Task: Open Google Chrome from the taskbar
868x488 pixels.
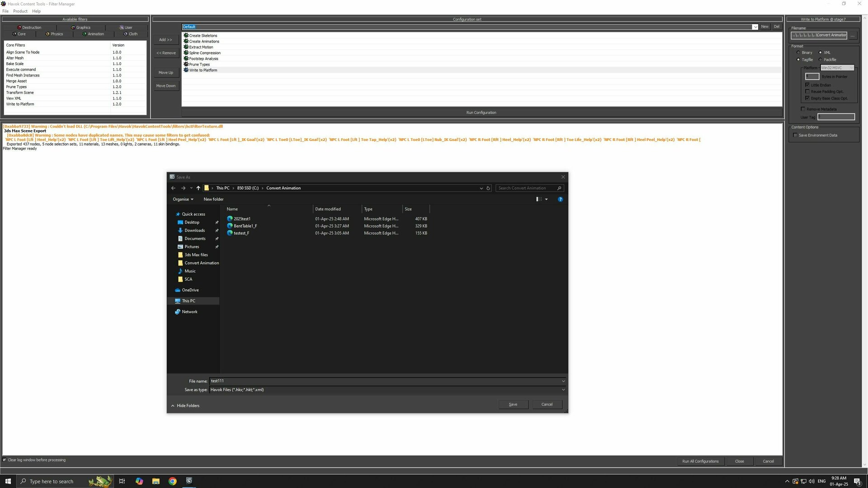Action: [x=173, y=481]
